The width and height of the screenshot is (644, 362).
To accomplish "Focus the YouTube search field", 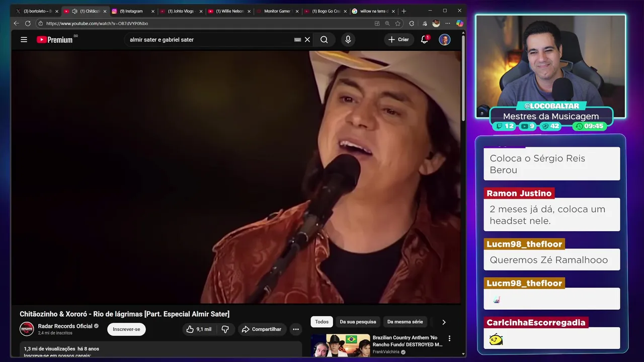I will click(209, 40).
